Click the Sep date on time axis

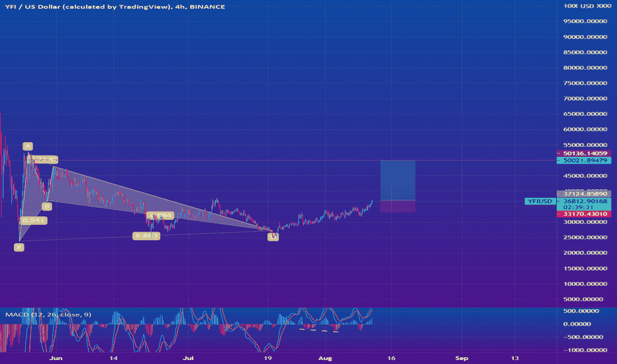461,358
